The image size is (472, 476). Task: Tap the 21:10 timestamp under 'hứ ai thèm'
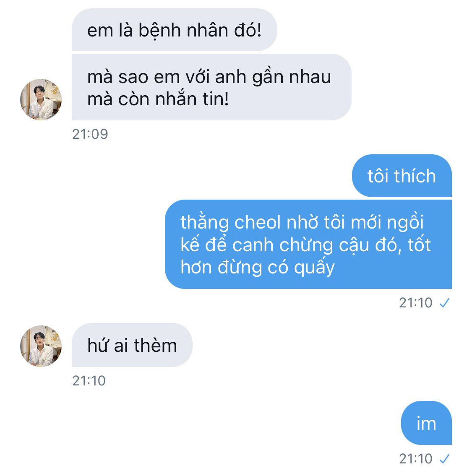[89, 381]
